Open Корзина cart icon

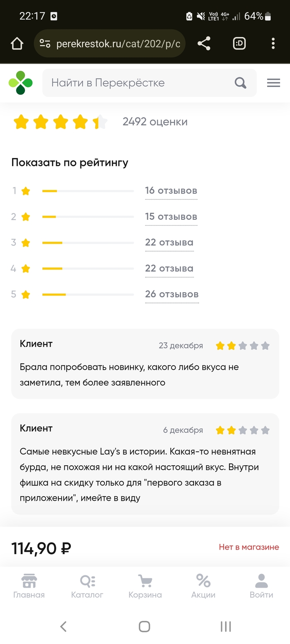point(145,586)
